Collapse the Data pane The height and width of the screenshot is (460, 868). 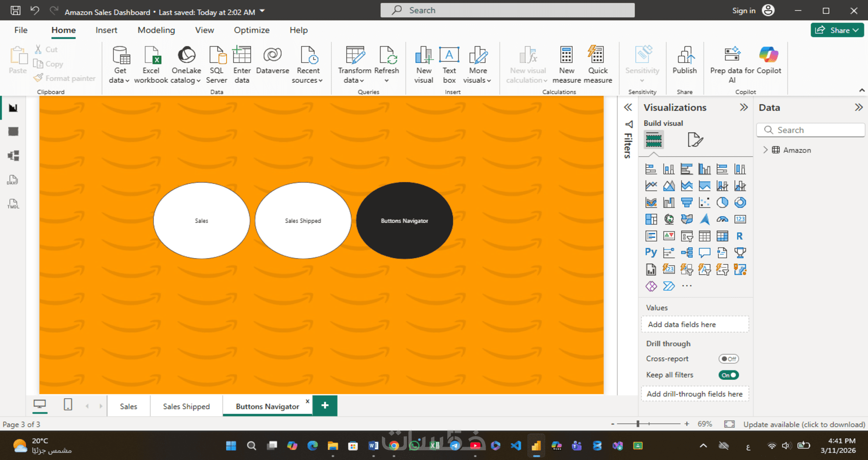(859, 107)
